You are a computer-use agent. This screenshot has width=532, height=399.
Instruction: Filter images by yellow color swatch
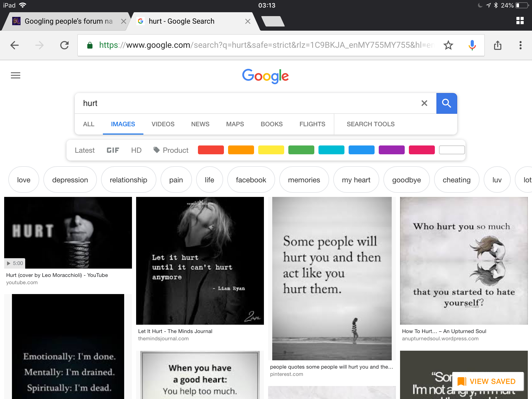[271, 150]
